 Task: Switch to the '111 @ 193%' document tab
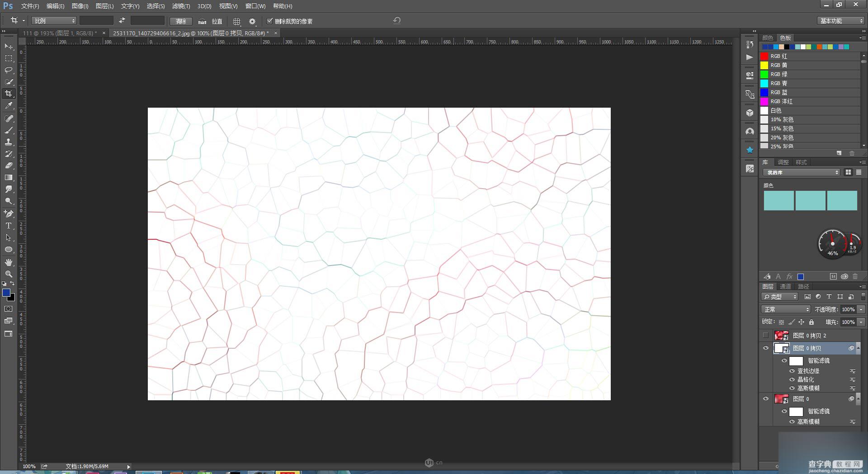click(60, 33)
